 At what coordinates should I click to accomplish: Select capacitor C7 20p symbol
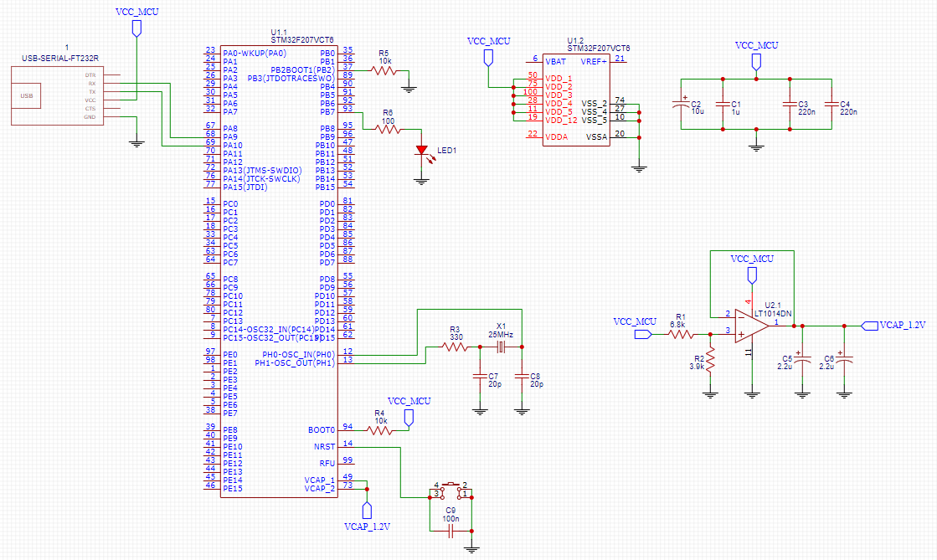pos(480,377)
